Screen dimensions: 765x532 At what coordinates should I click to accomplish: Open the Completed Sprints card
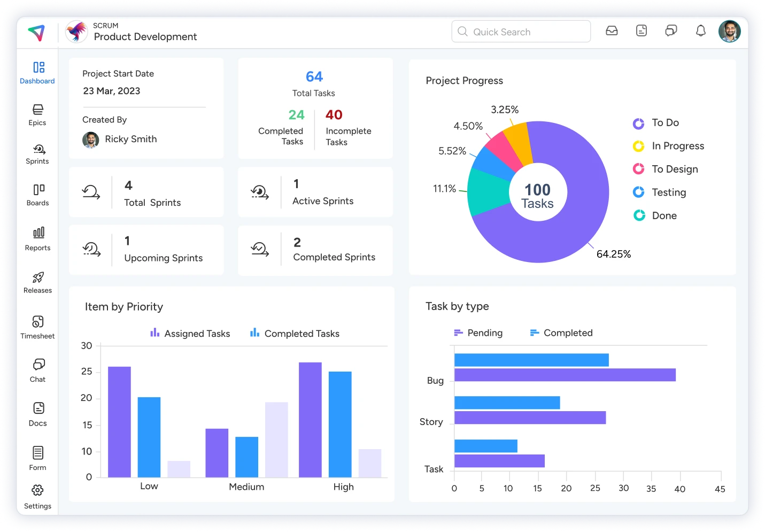tap(315, 250)
